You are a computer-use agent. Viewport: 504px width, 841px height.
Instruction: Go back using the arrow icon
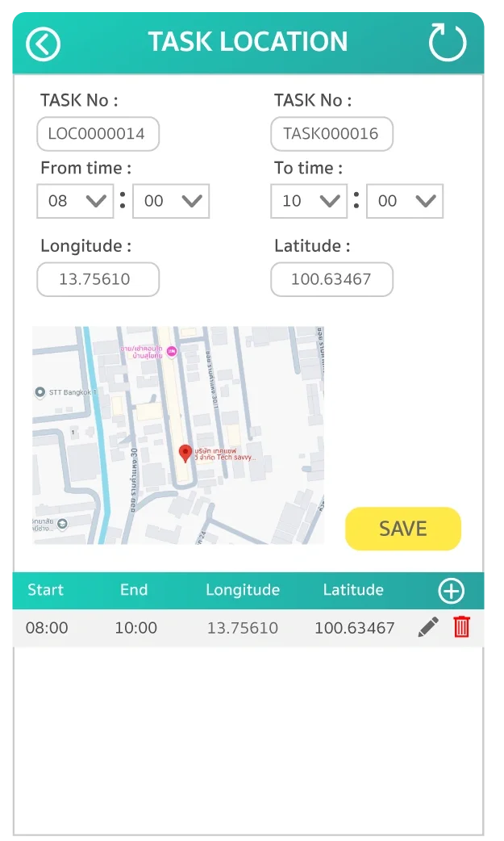[x=44, y=44]
